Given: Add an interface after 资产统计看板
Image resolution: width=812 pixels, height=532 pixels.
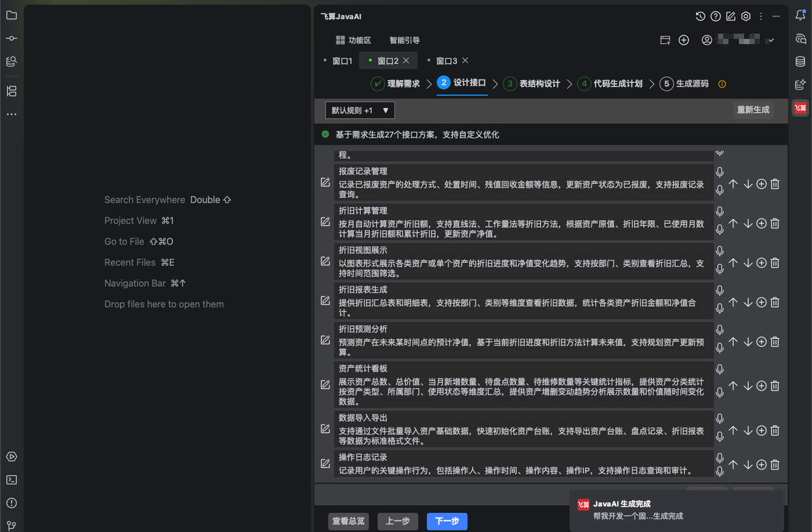Looking at the screenshot, I should point(761,385).
